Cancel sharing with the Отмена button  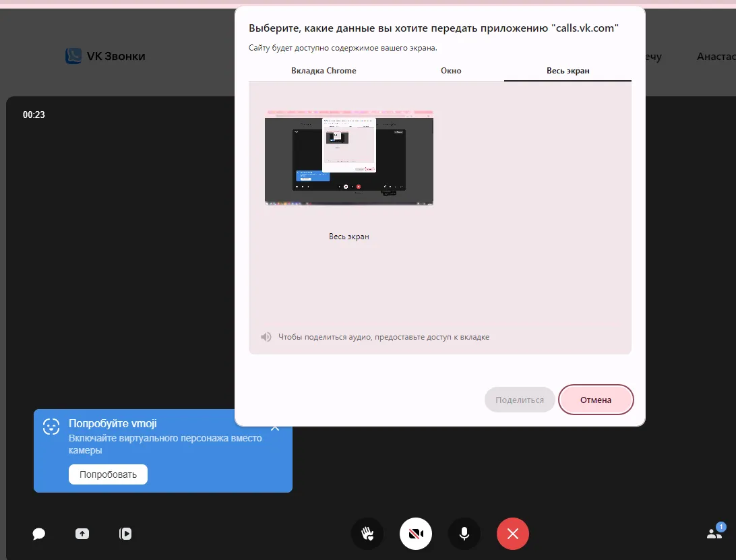596,400
